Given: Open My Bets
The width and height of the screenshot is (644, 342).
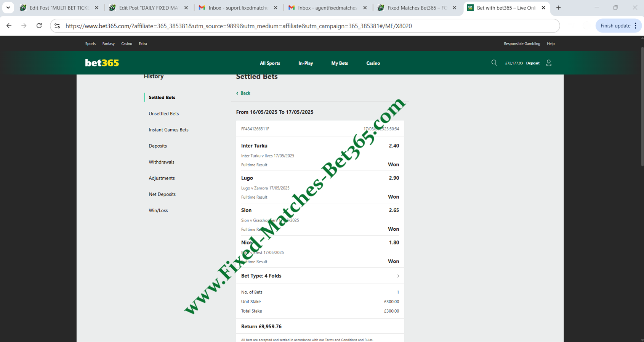Looking at the screenshot, I should pyautogui.click(x=340, y=63).
